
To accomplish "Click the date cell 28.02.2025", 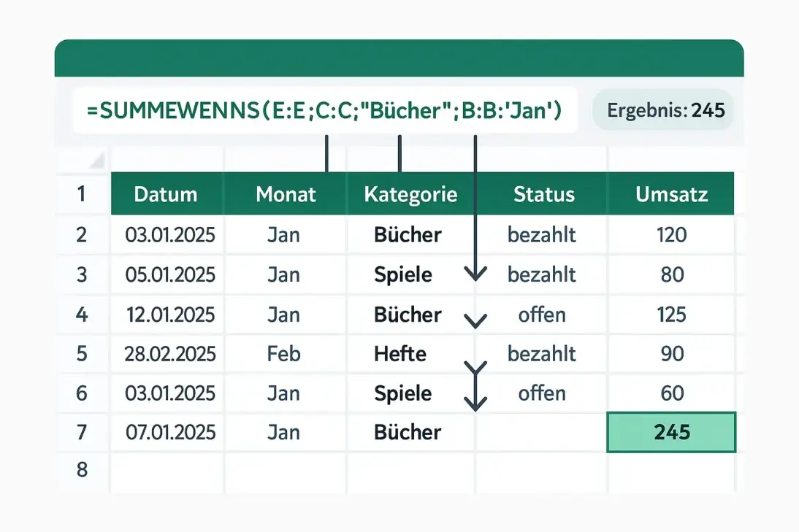I will [171, 354].
